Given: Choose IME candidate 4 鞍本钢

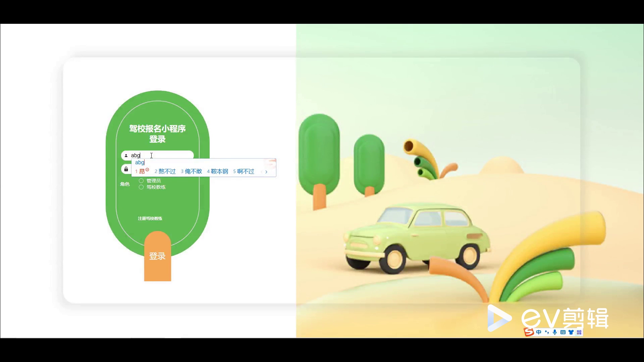Looking at the screenshot, I should click(x=218, y=171).
